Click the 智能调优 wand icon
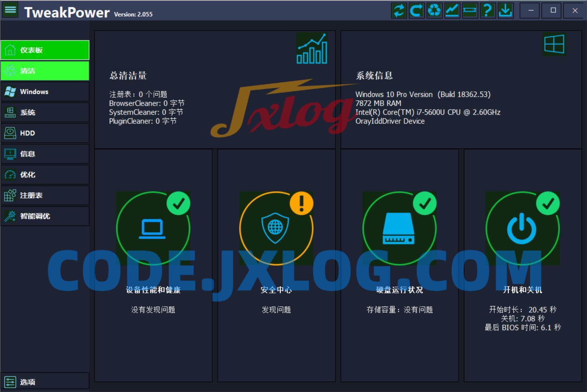 click(10, 216)
